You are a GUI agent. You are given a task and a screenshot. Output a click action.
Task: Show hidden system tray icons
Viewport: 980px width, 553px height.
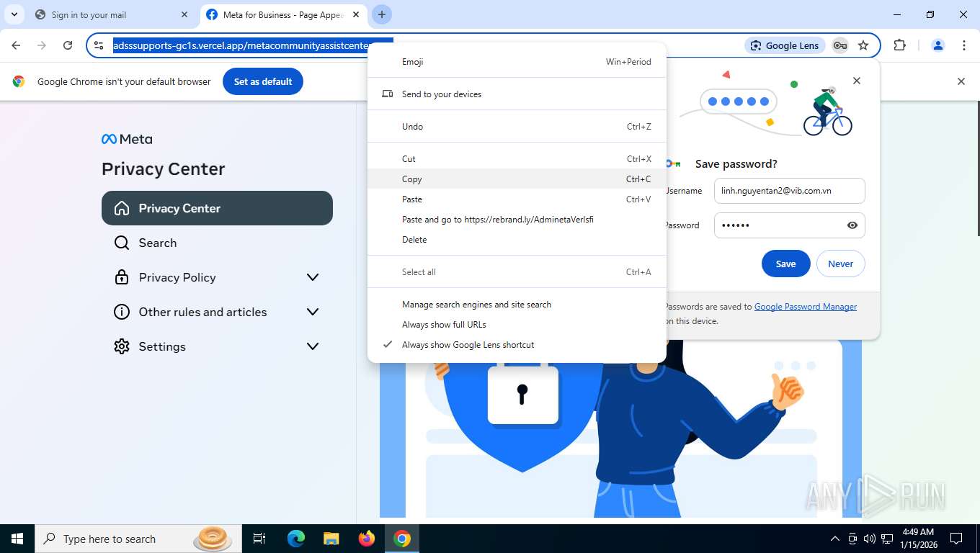tap(835, 539)
